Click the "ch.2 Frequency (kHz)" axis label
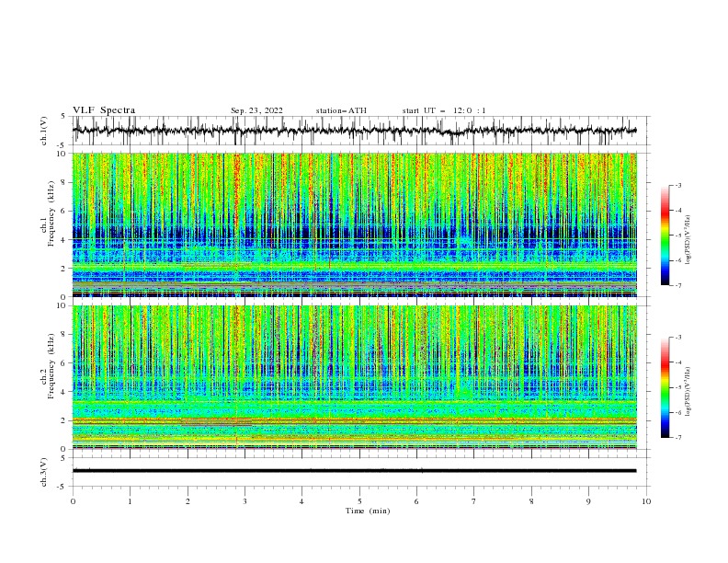Image resolution: width=728 pixels, height=563 pixels. click(x=48, y=366)
